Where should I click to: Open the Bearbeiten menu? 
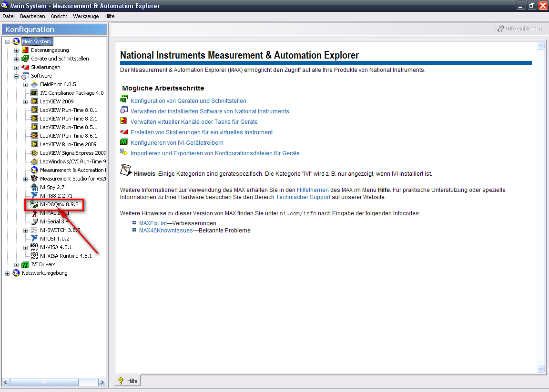click(32, 16)
